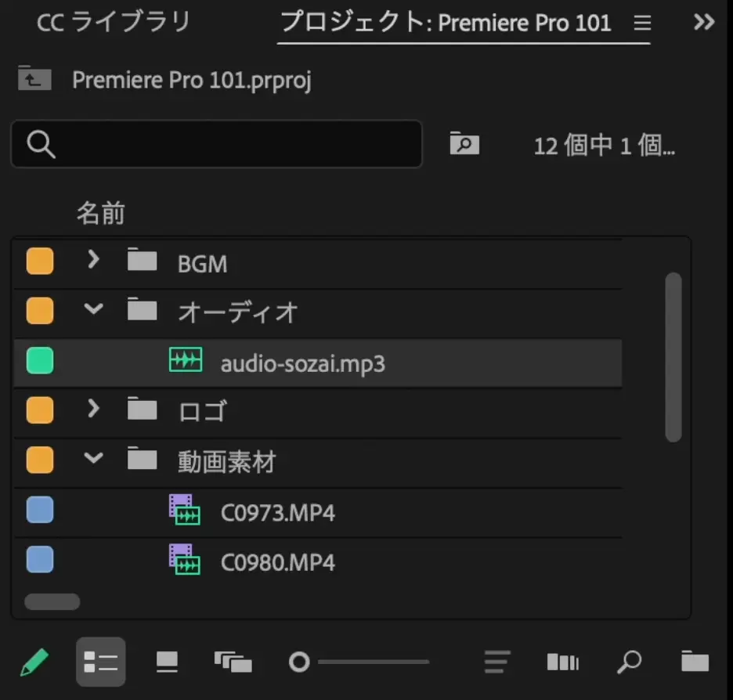Click the Automate to Sequence icon
Screen dimensions: 733x700
tap(562, 662)
